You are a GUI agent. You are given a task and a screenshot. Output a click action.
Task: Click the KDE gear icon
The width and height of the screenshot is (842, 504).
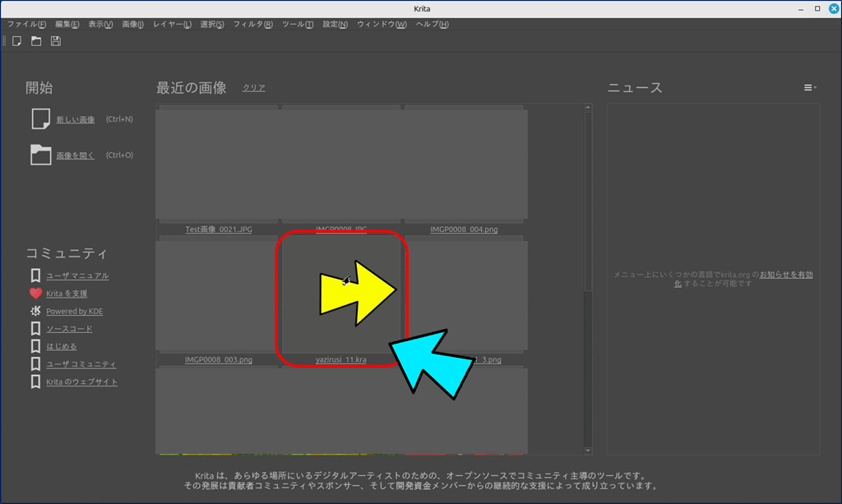coord(35,311)
